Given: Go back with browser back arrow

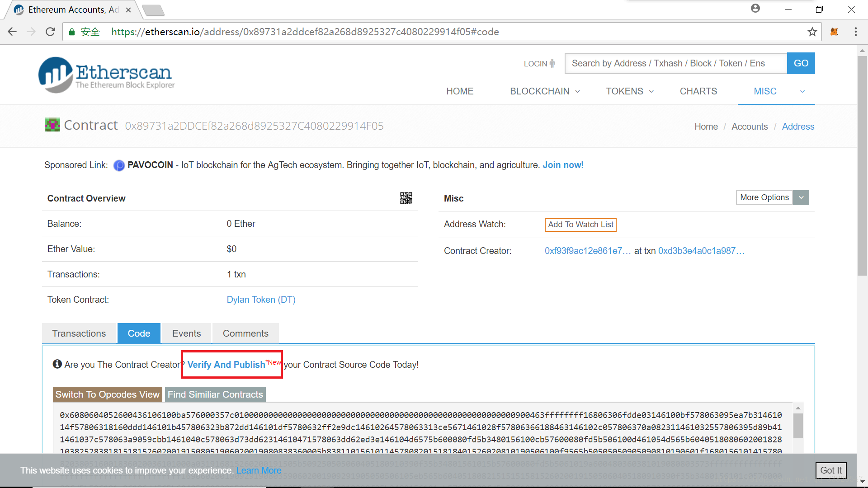Looking at the screenshot, I should pyautogui.click(x=12, y=32).
